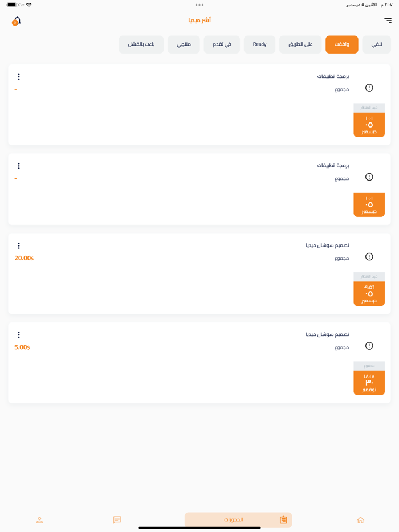The height and width of the screenshot is (532, 399).
Task: Open the notifications bell
Action: 17,21
